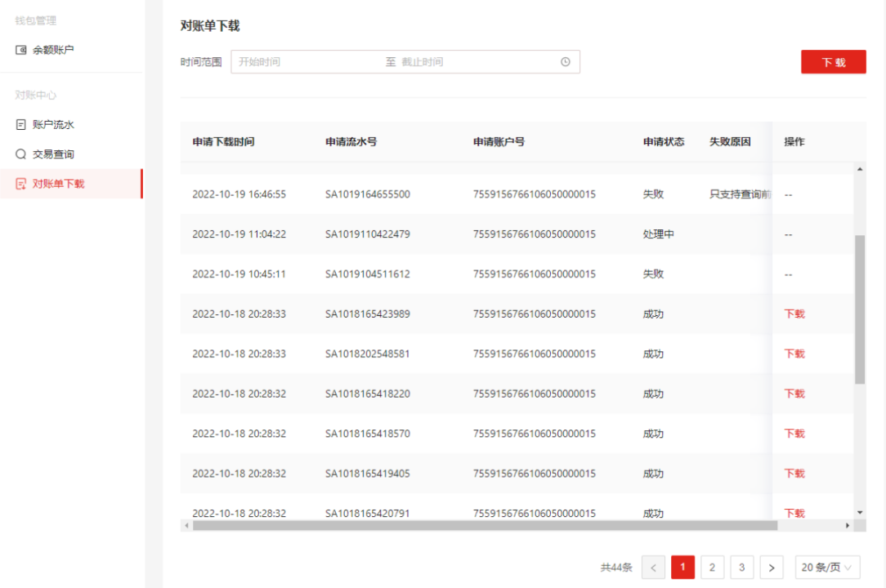Click the table scroll up arrow
The width and height of the screenshot is (886, 588).
pyautogui.click(x=860, y=169)
